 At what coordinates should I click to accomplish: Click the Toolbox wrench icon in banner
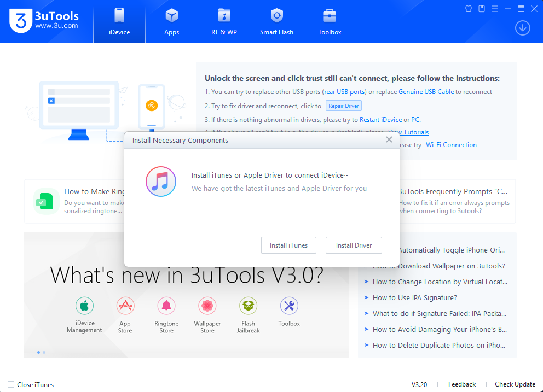click(x=289, y=306)
